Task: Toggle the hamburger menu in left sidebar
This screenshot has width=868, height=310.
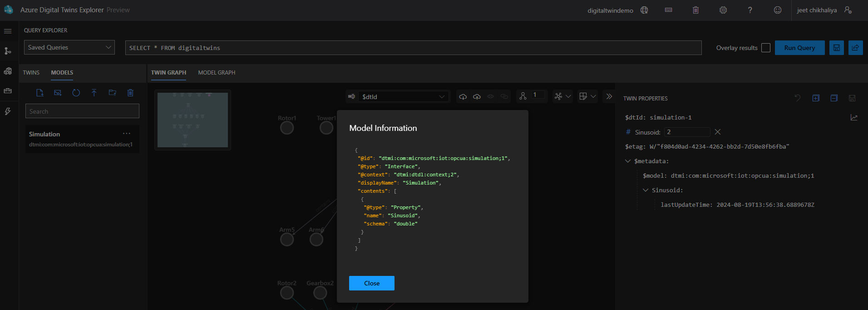Action: 8,31
